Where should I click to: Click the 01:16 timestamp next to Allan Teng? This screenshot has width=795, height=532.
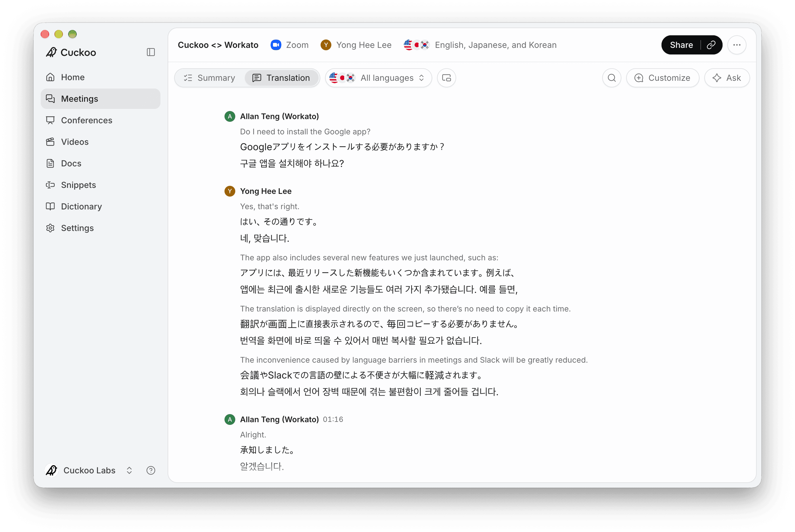click(x=333, y=419)
